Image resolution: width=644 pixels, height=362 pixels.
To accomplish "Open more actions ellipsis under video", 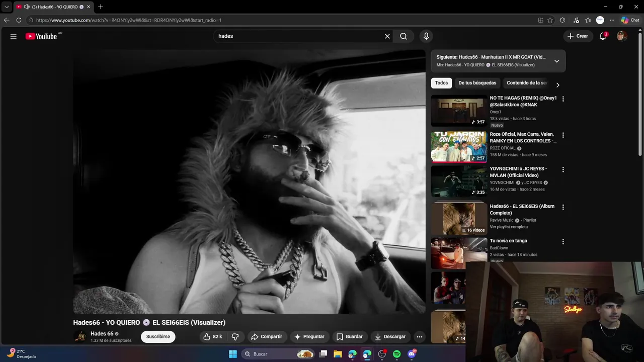I will pos(419,337).
